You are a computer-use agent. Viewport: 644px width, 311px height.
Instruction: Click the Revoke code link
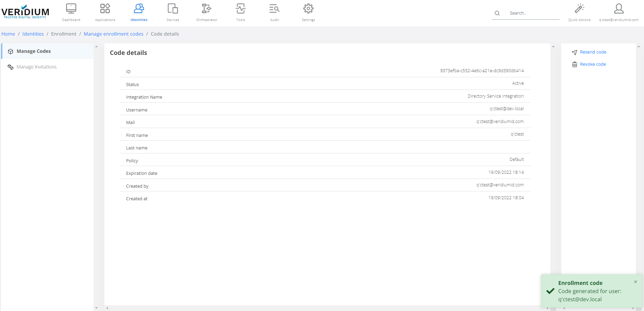(593, 64)
